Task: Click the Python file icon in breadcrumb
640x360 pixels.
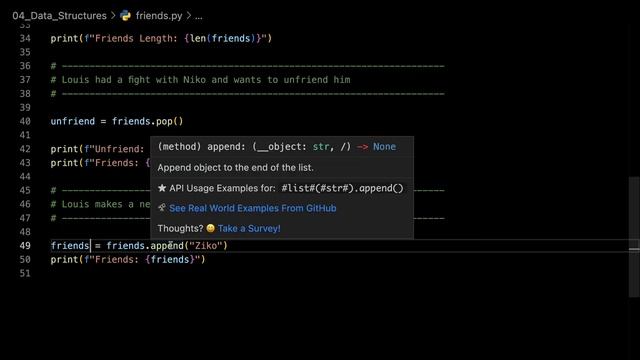Action: pyautogui.click(x=126, y=16)
